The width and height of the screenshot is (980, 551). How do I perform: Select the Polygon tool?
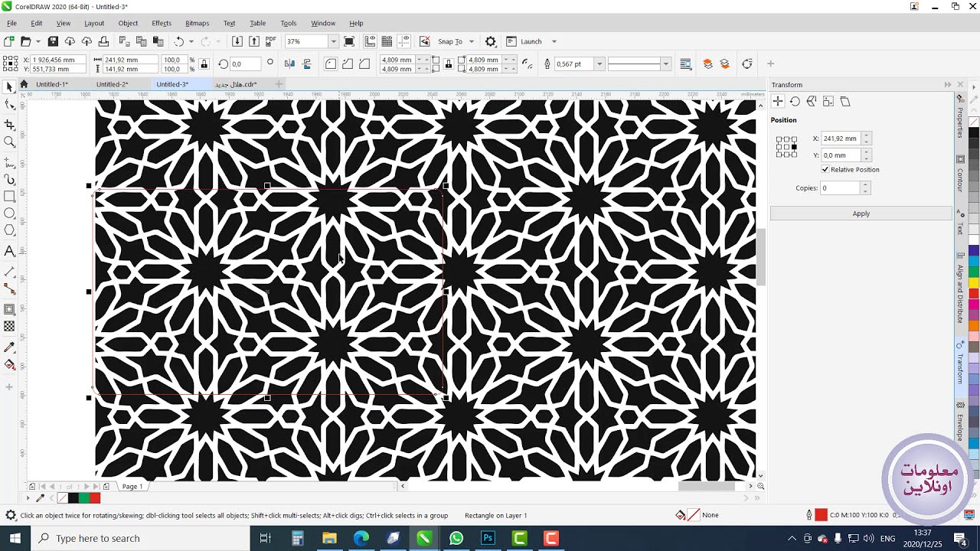coord(9,230)
